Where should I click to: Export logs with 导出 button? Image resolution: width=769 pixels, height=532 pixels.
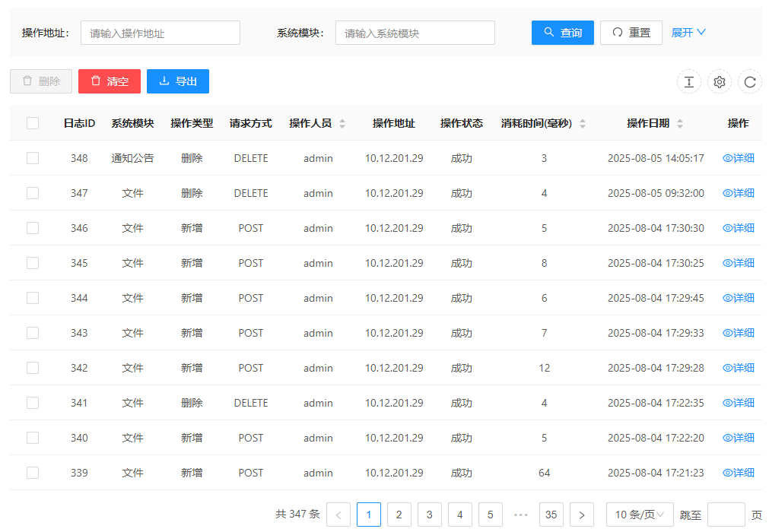[178, 81]
